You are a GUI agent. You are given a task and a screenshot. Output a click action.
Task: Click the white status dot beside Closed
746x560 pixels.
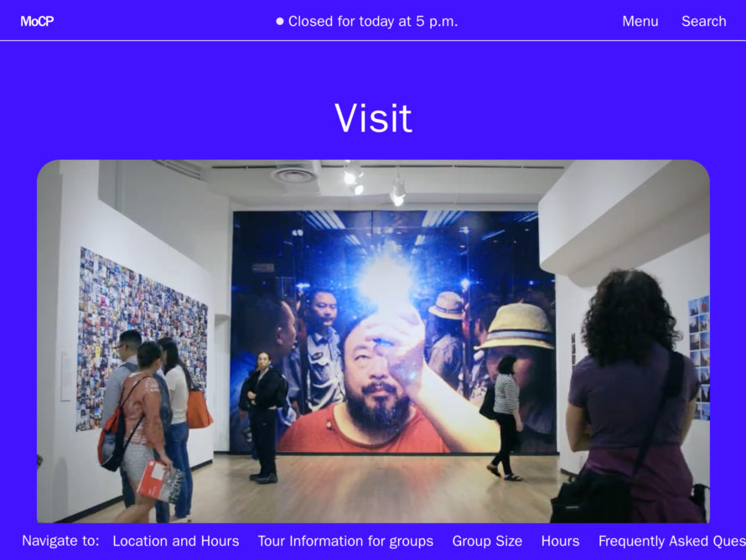pyautogui.click(x=280, y=21)
